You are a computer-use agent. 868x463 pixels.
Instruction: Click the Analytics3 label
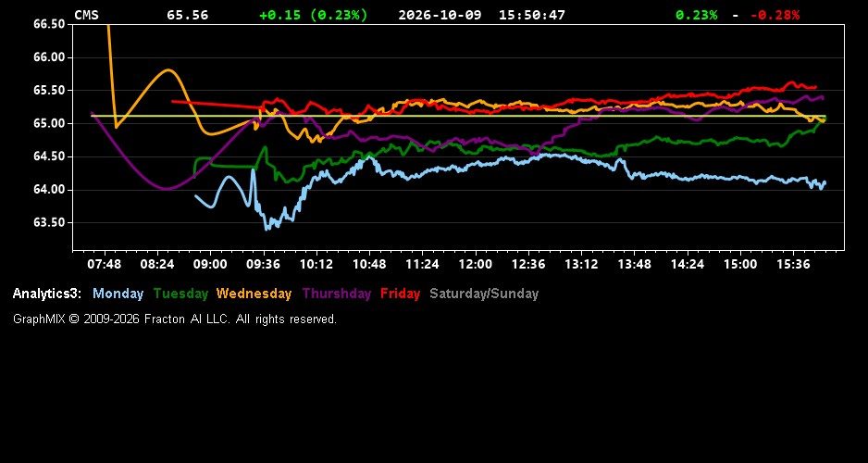pos(47,294)
